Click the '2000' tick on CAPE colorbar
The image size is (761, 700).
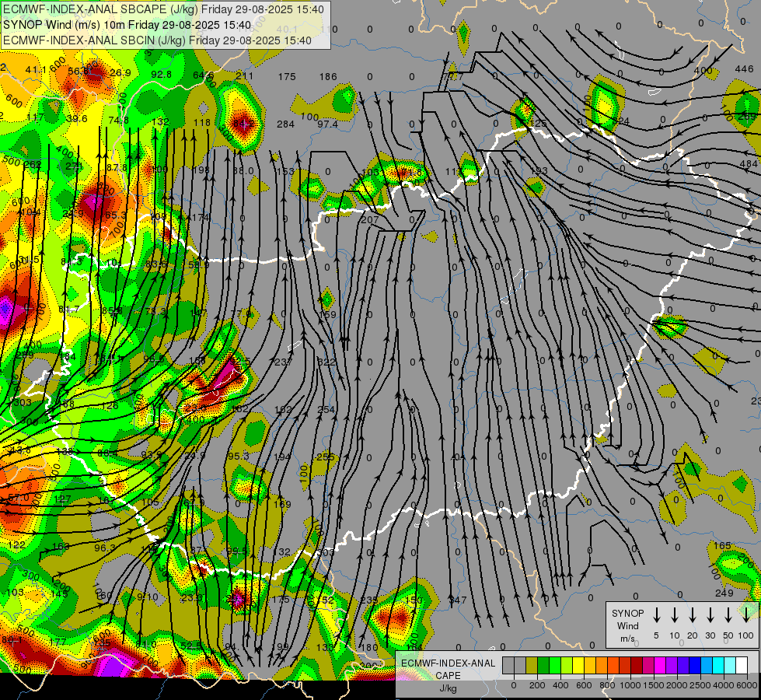point(677,685)
